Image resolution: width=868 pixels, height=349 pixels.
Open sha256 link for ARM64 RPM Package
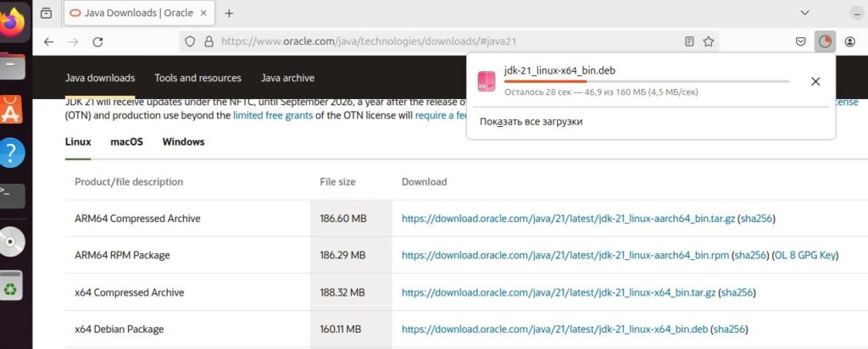pyautogui.click(x=750, y=256)
